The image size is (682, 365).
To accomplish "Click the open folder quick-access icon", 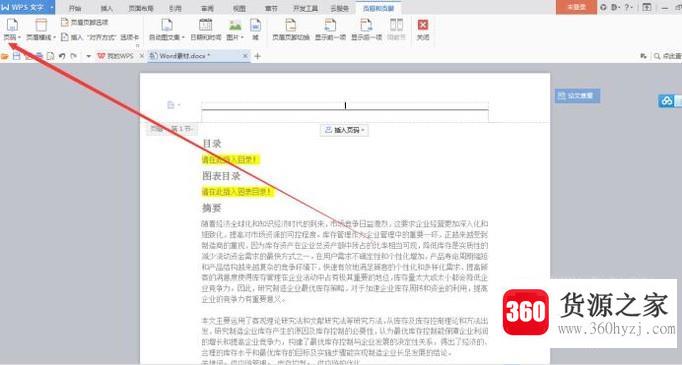I will [5, 56].
